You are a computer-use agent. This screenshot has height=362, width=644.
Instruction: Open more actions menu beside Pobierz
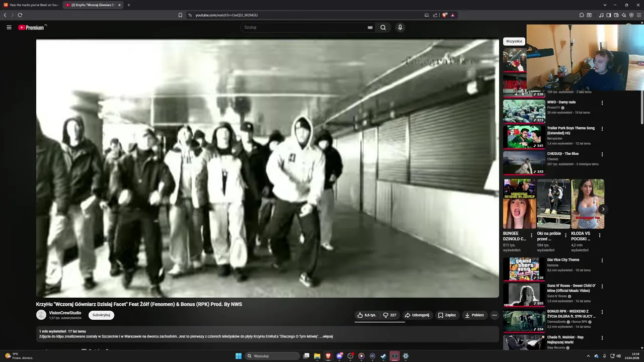pos(495,315)
